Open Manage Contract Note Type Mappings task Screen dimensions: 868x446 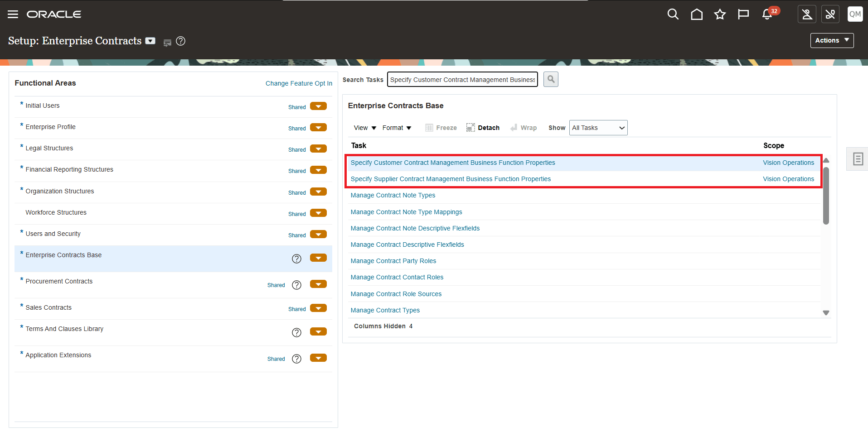[406, 212]
